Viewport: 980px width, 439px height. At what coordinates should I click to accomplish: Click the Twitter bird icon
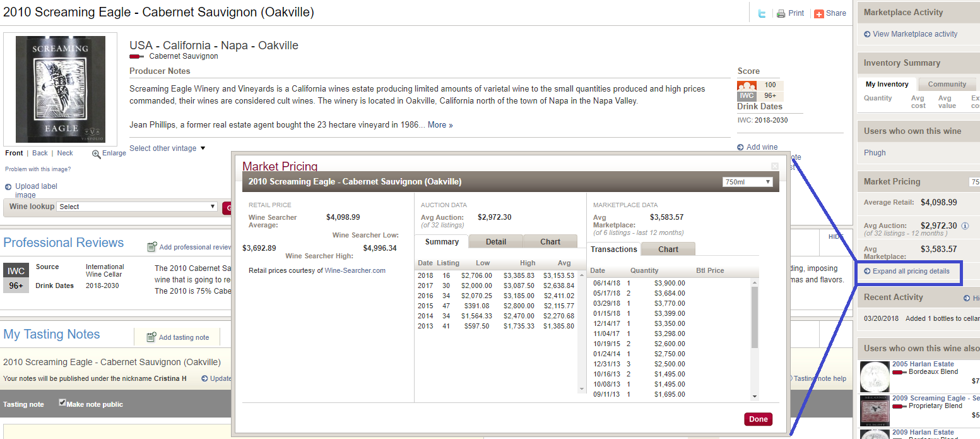pos(762,13)
